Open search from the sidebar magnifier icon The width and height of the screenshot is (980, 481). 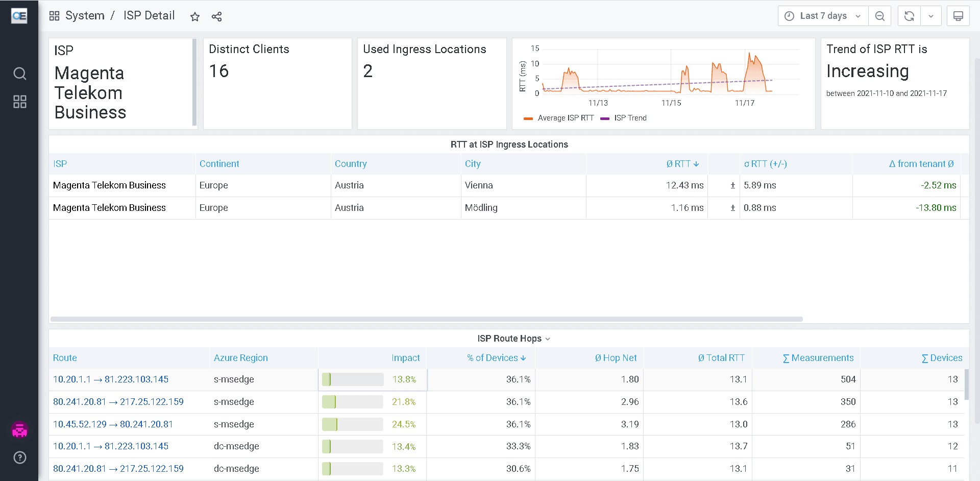coord(19,74)
